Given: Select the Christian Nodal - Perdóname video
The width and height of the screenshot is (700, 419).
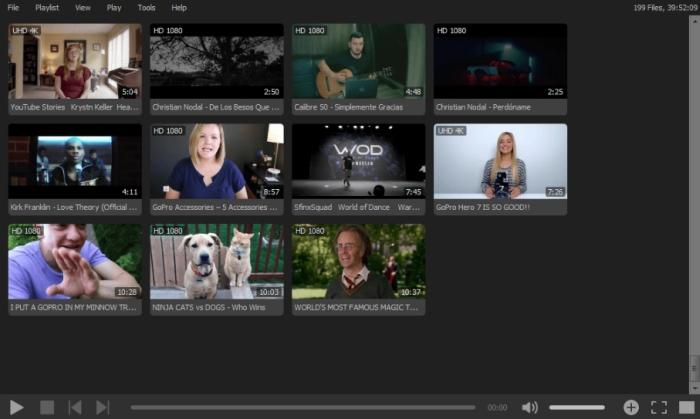Looking at the screenshot, I should [500, 69].
